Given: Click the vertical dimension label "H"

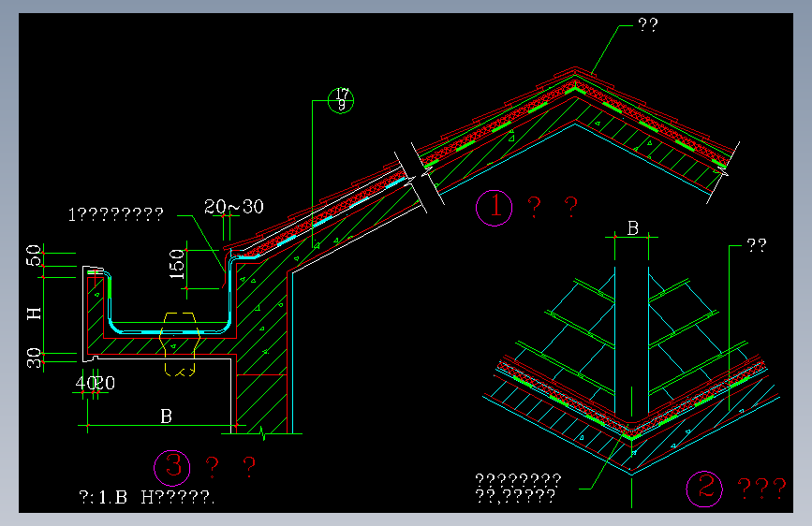Looking at the screenshot, I should 34,314.
